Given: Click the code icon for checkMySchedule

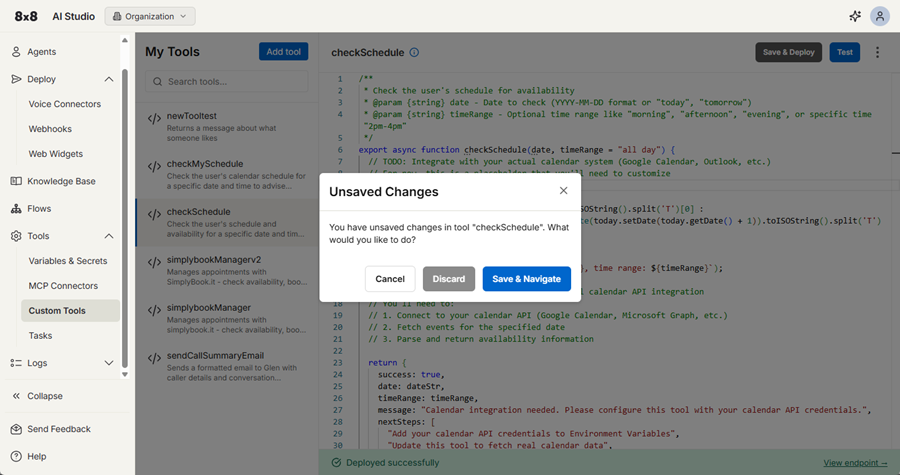Looking at the screenshot, I should pyautogui.click(x=154, y=166).
